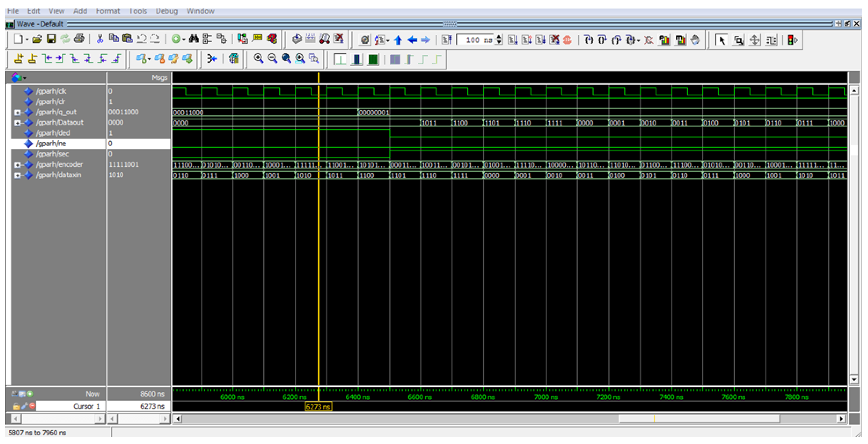Screen dimensions: 868x444
Task: Click the Zoom In magnifier icon
Action: [x=258, y=59]
